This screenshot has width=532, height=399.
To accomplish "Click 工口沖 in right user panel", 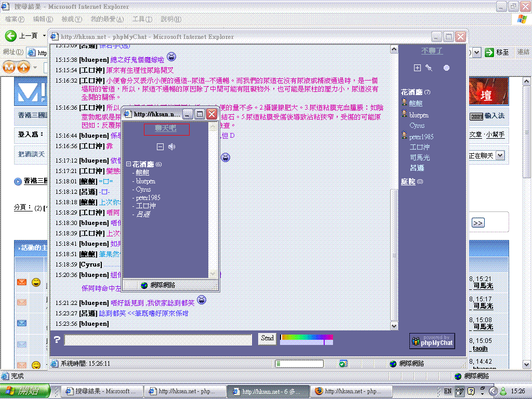I will (420, 147).
